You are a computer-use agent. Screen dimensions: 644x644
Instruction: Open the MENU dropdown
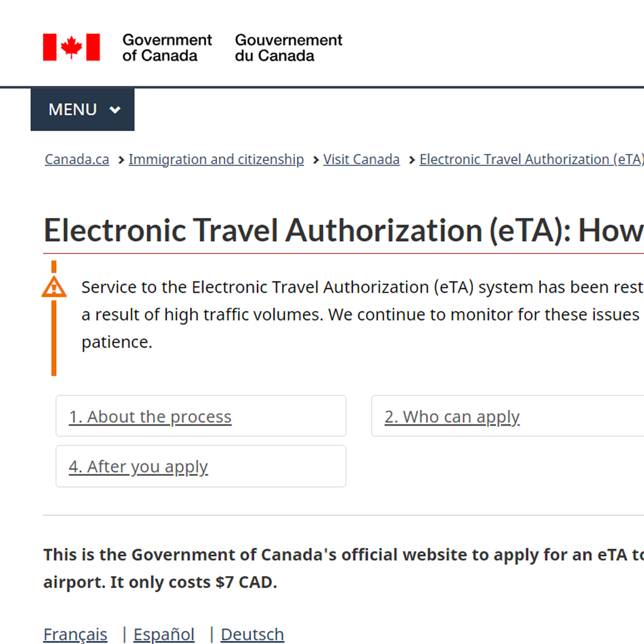coord(82,110)
